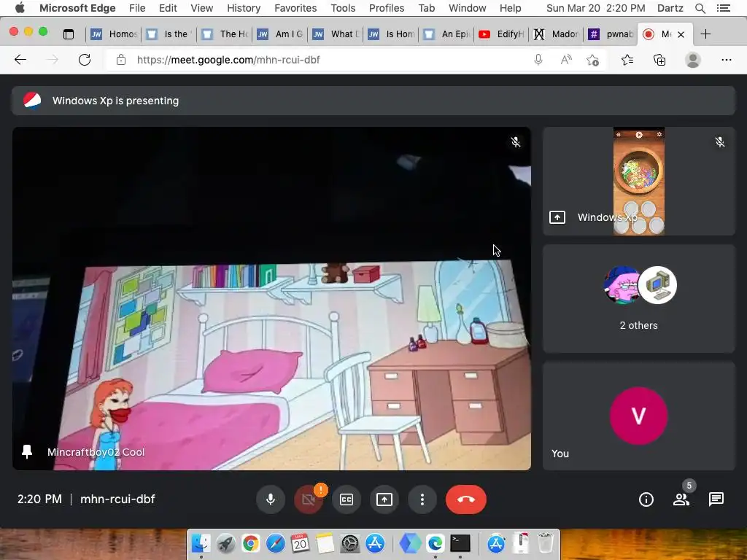Open the Apple menu

pyautogui.click(x=20, y=8)
